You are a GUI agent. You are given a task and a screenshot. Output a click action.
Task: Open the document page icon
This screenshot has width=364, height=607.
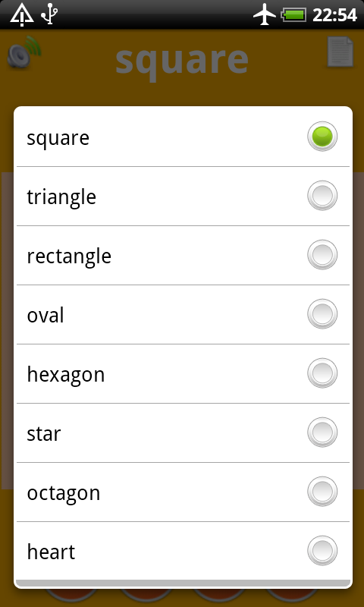tap(340, 52)
